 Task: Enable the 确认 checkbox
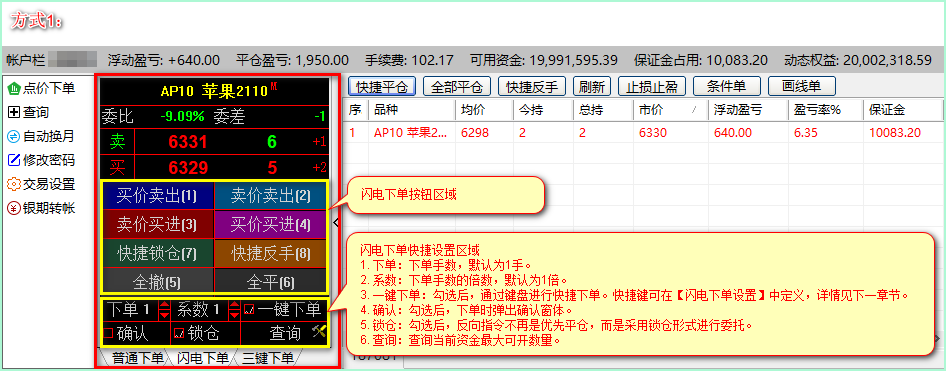click(109, 332)
